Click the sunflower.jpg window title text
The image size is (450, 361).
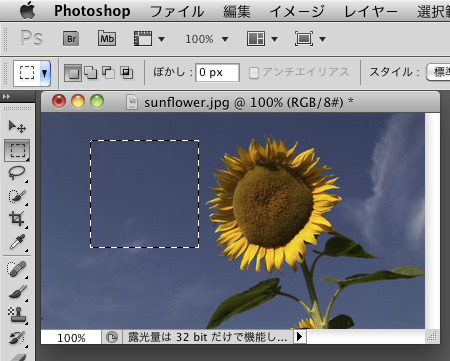(x=249, y=102)
